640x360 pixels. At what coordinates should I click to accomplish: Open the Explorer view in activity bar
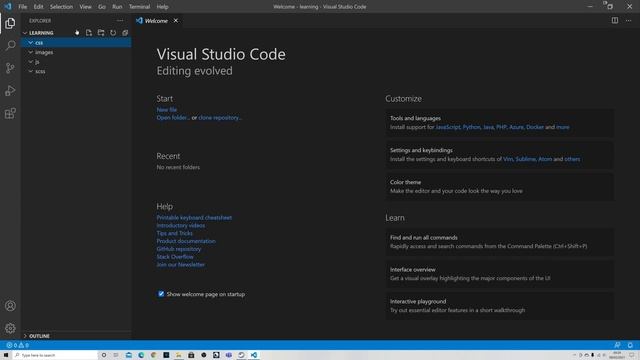(x=10, y=23)
